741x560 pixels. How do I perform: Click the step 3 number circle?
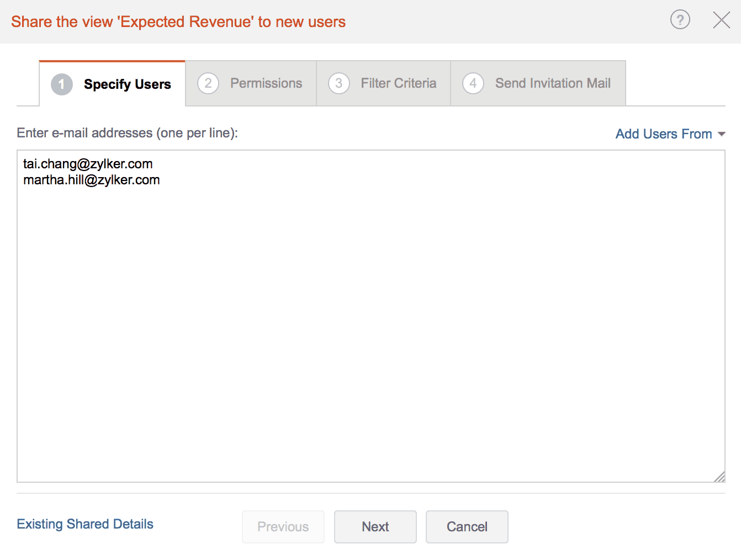339,83
